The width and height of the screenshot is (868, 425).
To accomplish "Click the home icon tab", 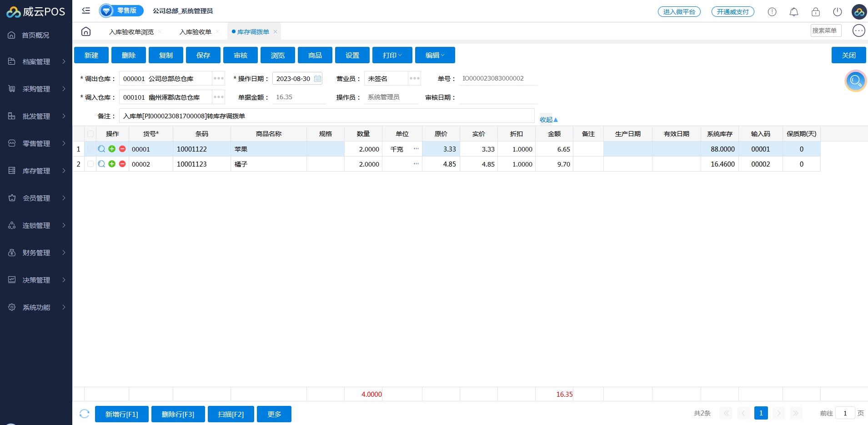I will click(86, 31).
